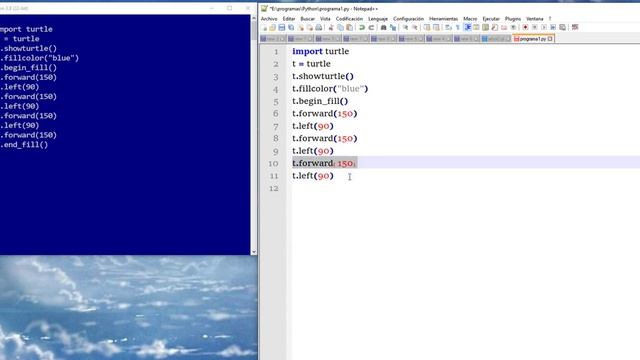This screenshot has width=640, height=360.
Task: Open the Archivo menu
Action: point(269,19)
